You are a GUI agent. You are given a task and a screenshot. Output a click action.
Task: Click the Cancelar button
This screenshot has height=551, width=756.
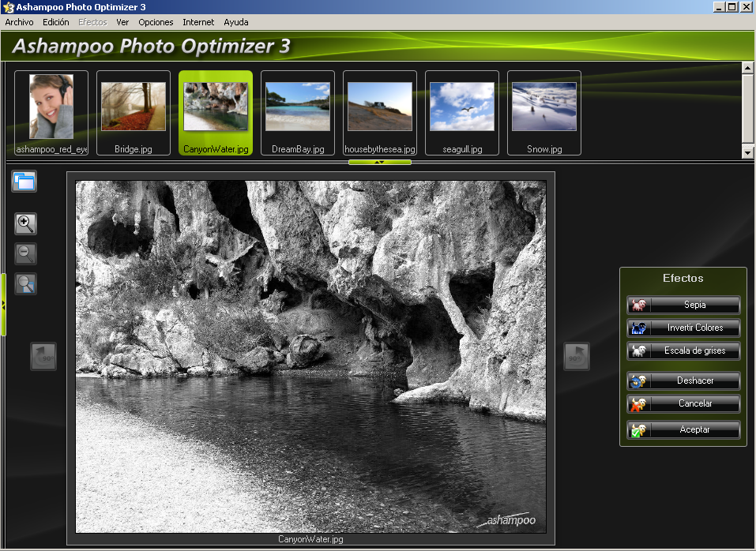(683, 404)
